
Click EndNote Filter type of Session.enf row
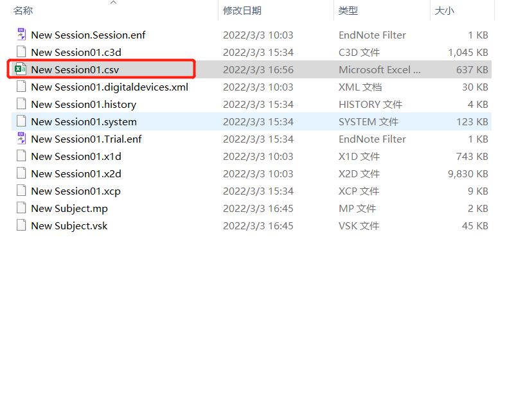372,35
